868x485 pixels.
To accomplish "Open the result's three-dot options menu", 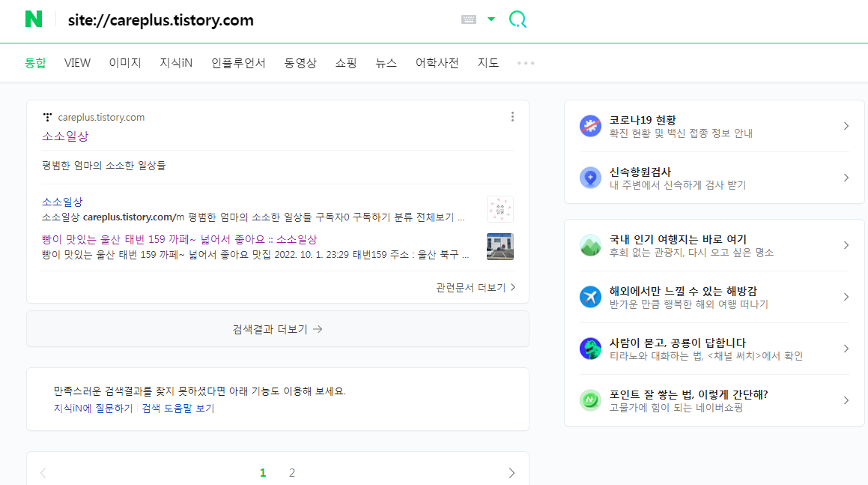I will point(512,116).
